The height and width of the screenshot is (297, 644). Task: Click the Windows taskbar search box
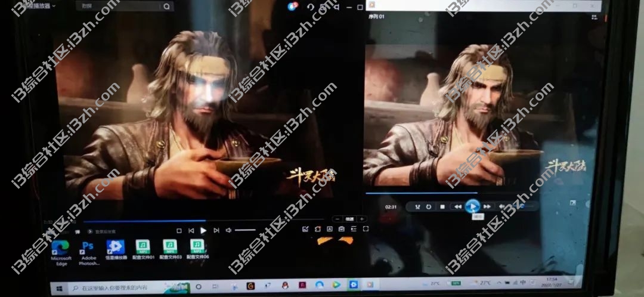[129, 287]
